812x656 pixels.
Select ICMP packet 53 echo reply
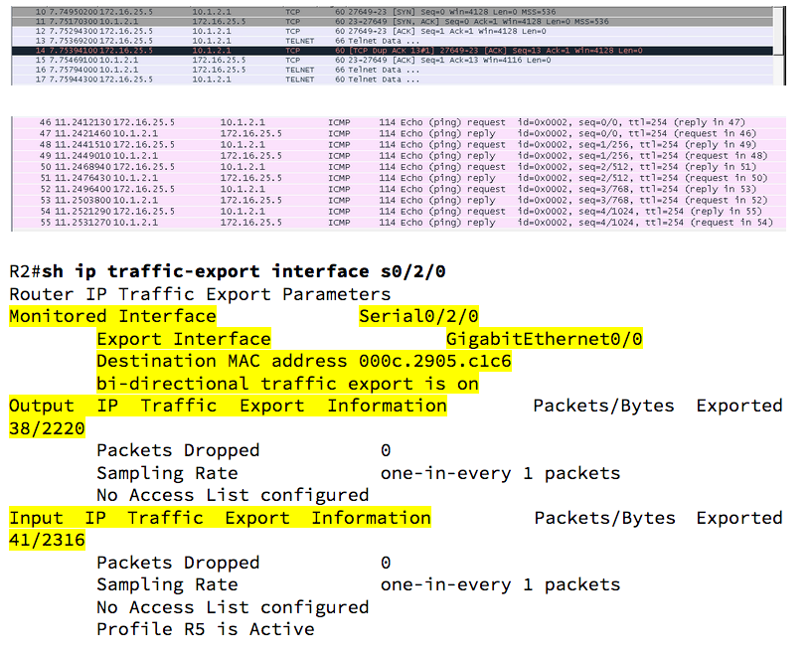[400, 201]
